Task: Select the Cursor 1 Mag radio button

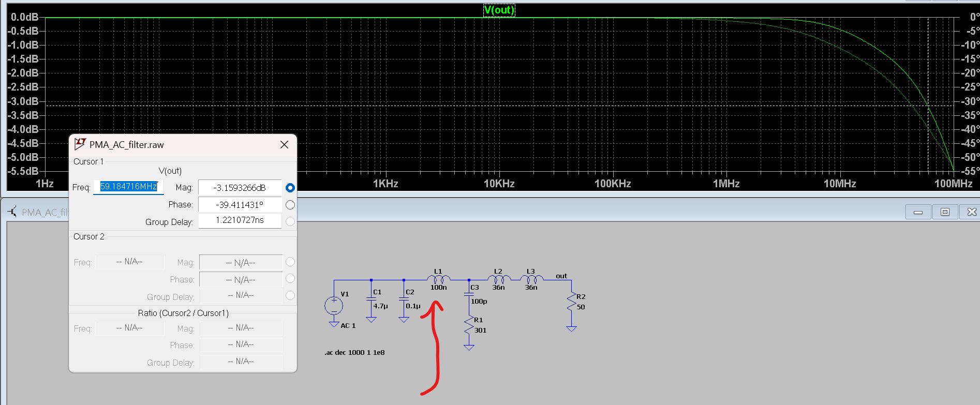Action: coord(290,188)
